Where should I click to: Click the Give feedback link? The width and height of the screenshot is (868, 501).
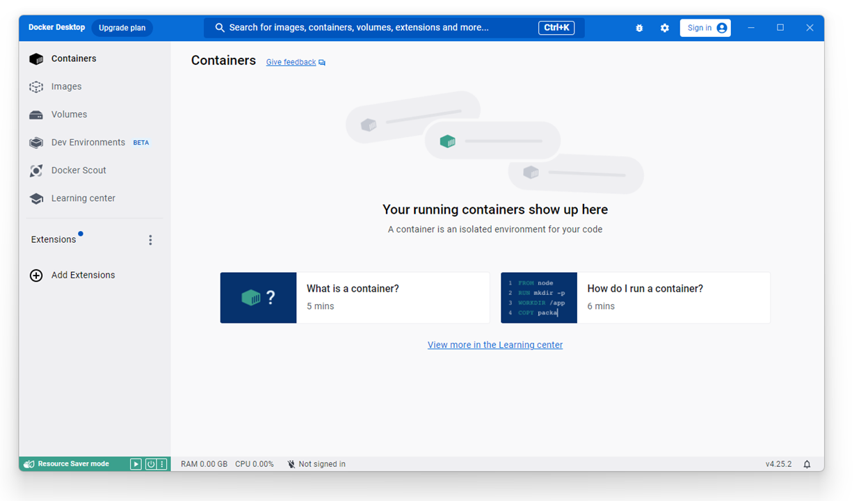291,62
